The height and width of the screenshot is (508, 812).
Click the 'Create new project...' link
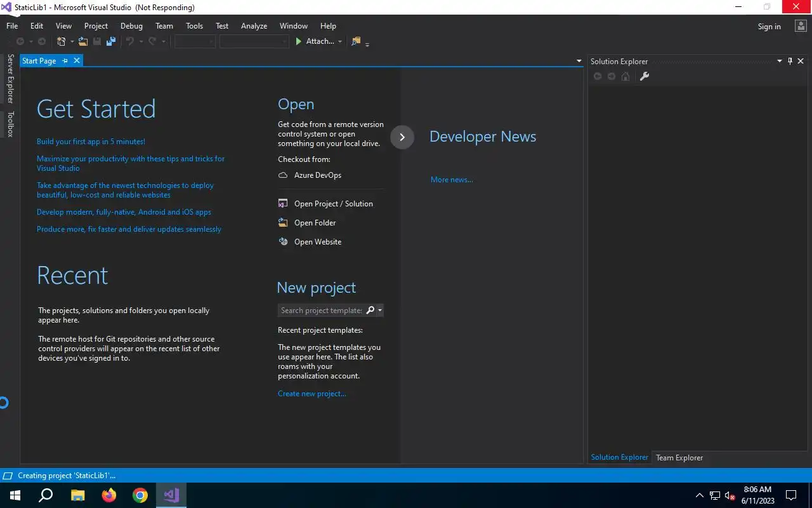point(312,394)
